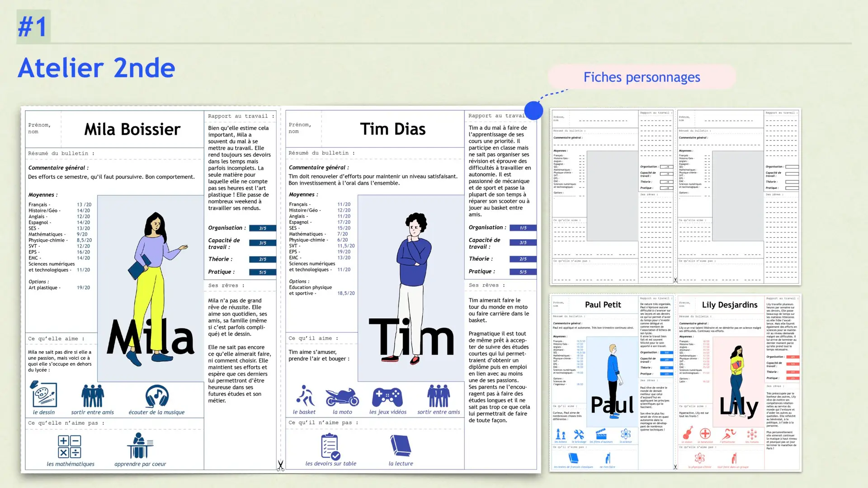This screenshot has height=488, width=868.
Task: Click the 'apprendre par coeur' desk icon
Action: click(140, 446)
